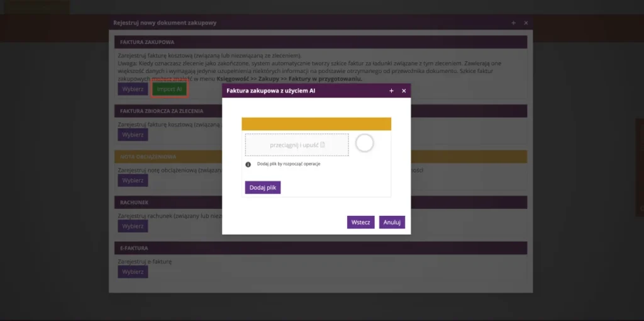Image resolution: width=644 pixels, height=321 pixels.
Task: Choose Wybierz under E-faktura section
Action: pos(133,272)
